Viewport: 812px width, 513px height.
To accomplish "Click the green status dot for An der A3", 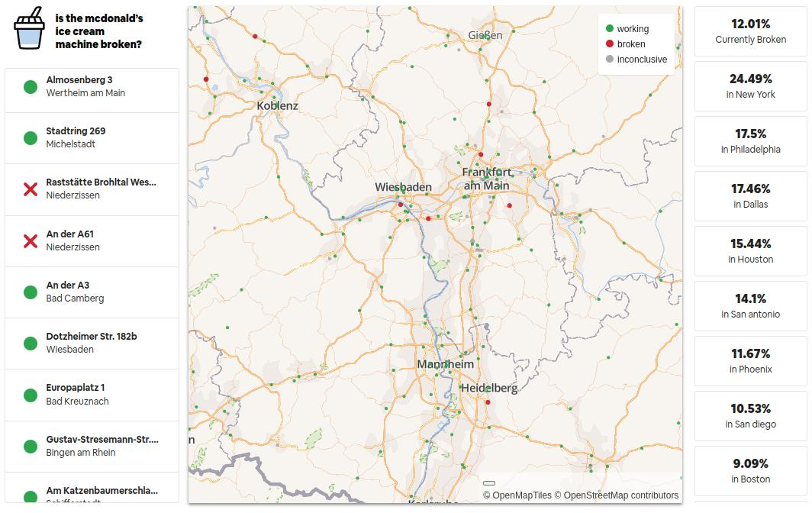I will 31,292.
